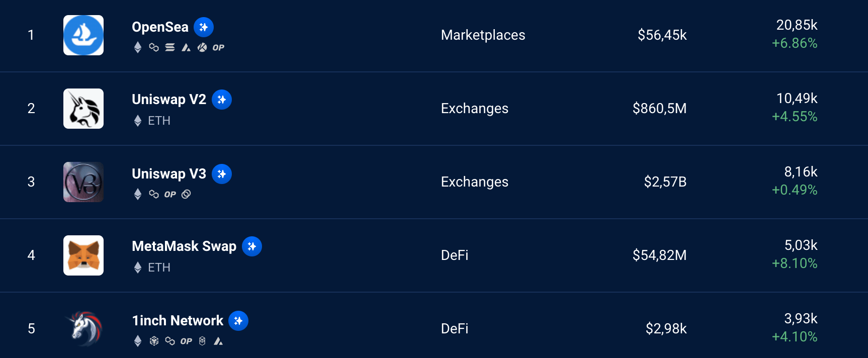The width and height of the screenshot is (868, 358).
Task: Click the Avalanche icon under 1inch Network
Action: [x=218, y=341]
